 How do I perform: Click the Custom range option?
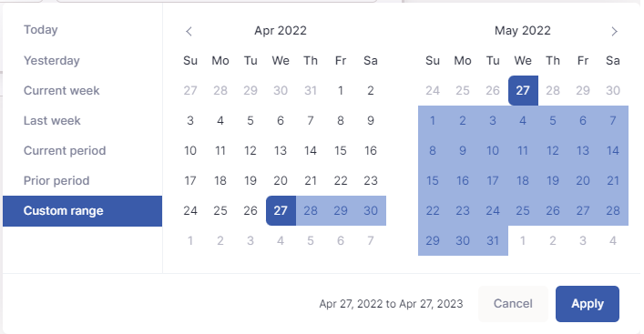pos(83,211)
